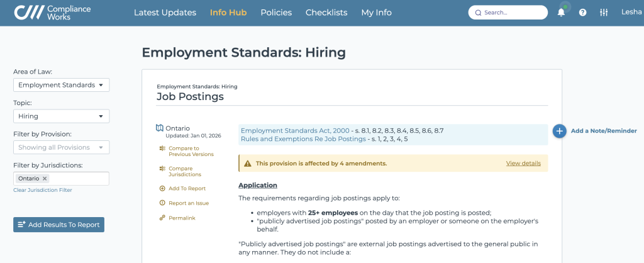Remove the Ontario jurisdiction tag
Viewport: 644px width, 263px height.
[x=45, y=179]
